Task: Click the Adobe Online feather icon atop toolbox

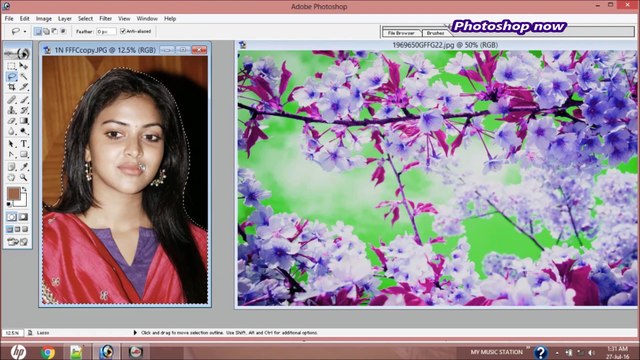Action: point(17,53)
